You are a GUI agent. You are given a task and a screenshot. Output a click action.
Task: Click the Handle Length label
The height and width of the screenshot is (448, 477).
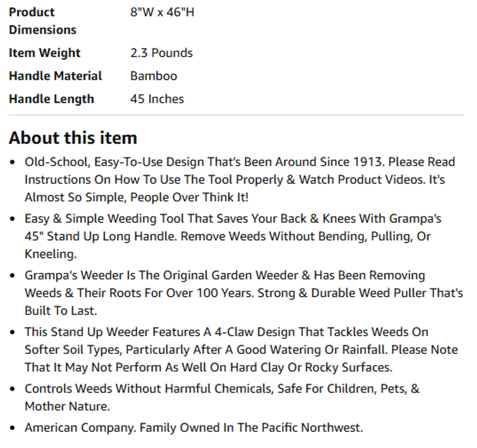click(51, 99)
